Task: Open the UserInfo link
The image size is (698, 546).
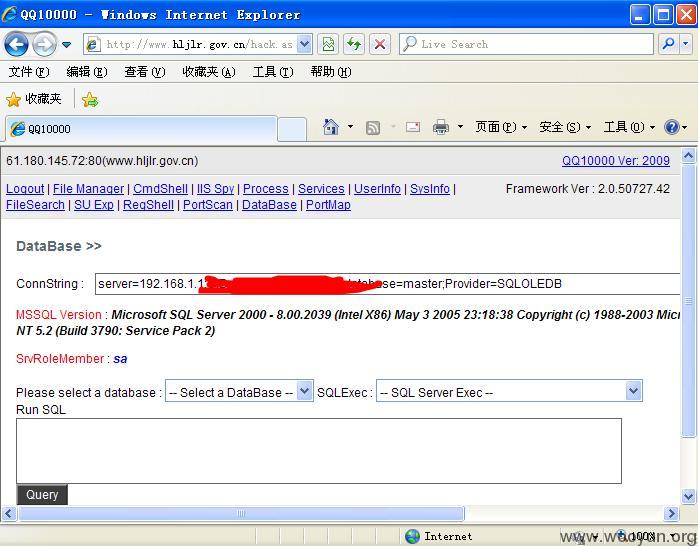Action: point(377,189)
